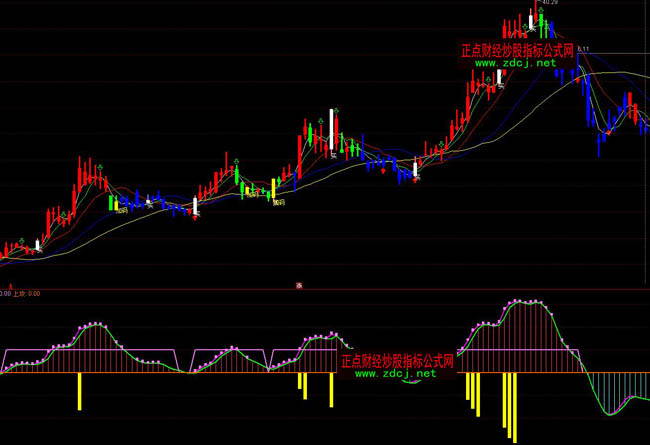650x445 pixels.
Task: Click the red watermark text in the indicator panel
Action: (398, 361)
